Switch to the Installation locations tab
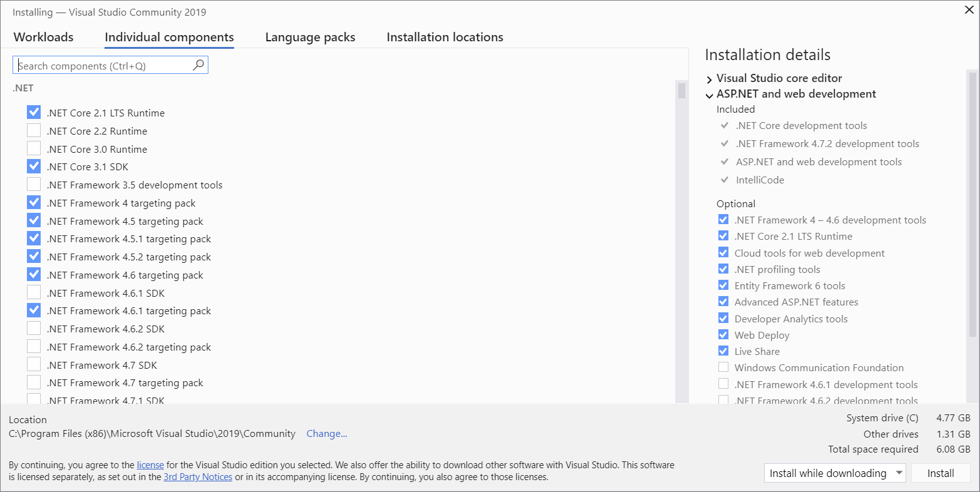This screenshot has height=492, width=980. [444, 37]
